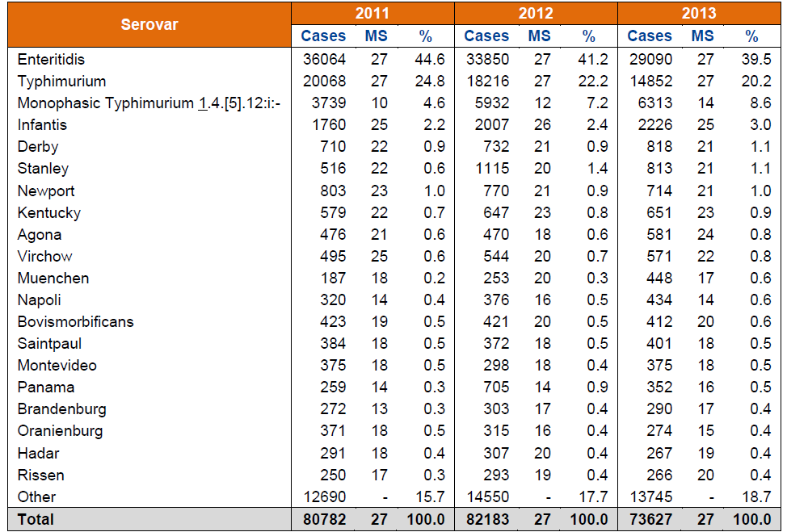Select Infantis 2011 cases value 1760
Image resolution: width=787 pixels, height=532 pixels.
point(329,125)
